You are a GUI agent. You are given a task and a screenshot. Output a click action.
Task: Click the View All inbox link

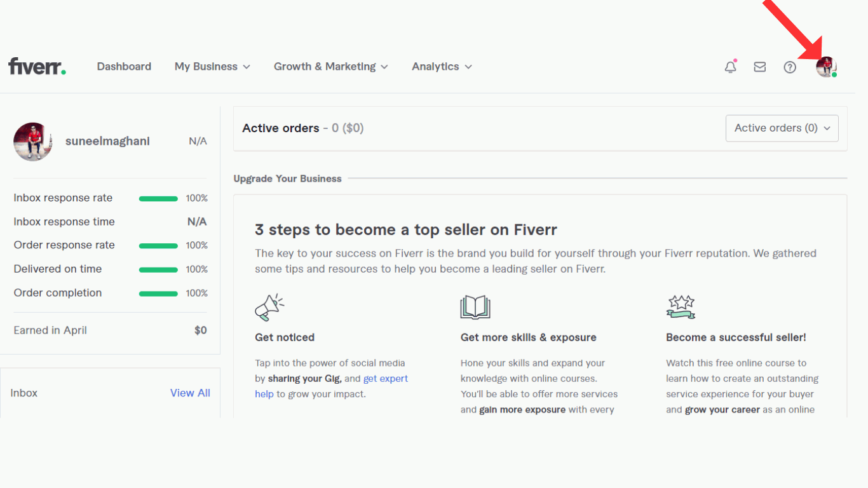[x=190, y=393]
